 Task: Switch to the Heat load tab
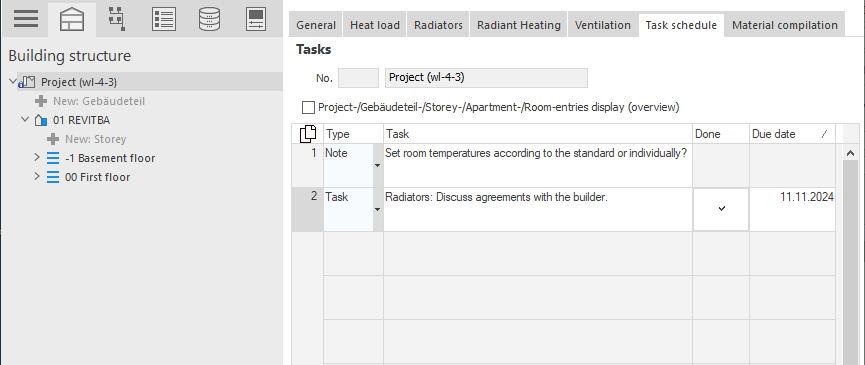click(375, 25)
